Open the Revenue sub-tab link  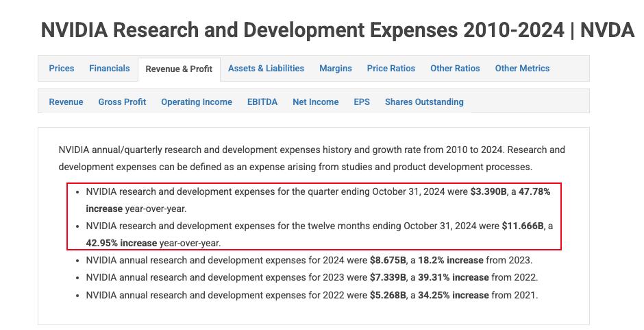pyautogui.click(x=66, y=102)
